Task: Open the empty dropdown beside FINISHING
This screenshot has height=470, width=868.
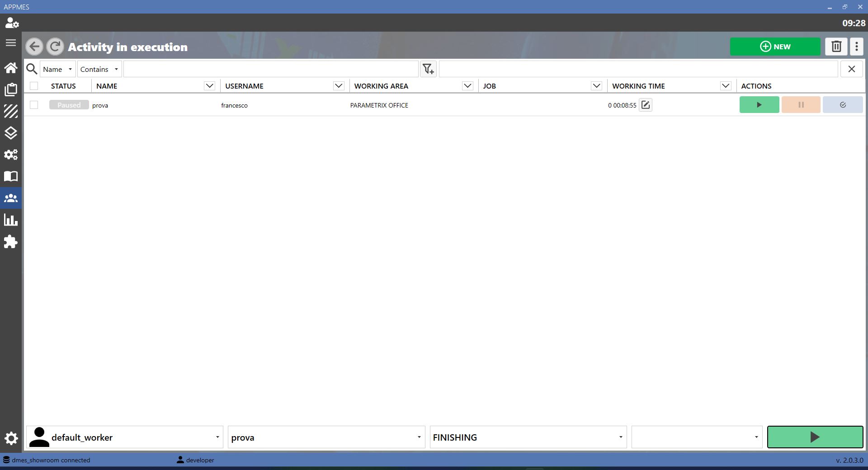Action: point(697,437)
